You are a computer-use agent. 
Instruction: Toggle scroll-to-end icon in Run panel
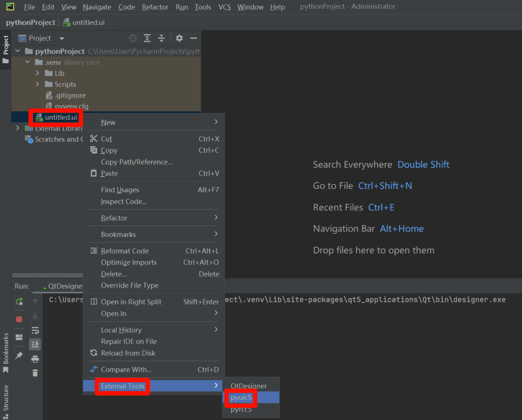coord(35,344)
